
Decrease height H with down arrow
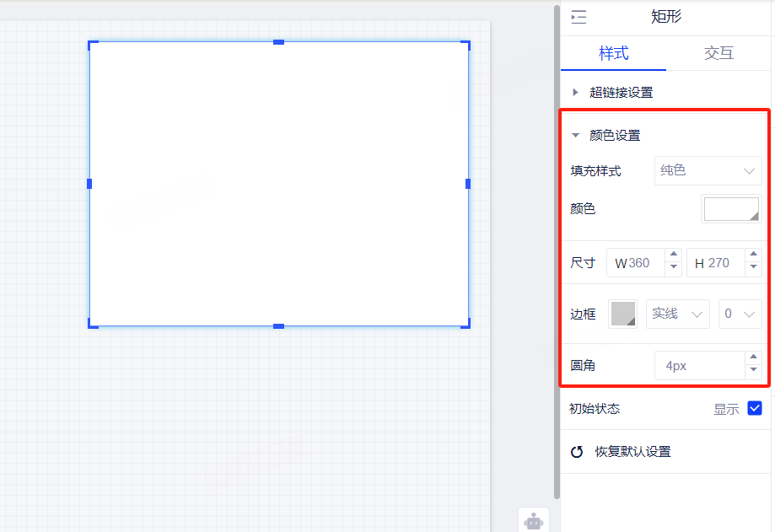tap(753, 269)
